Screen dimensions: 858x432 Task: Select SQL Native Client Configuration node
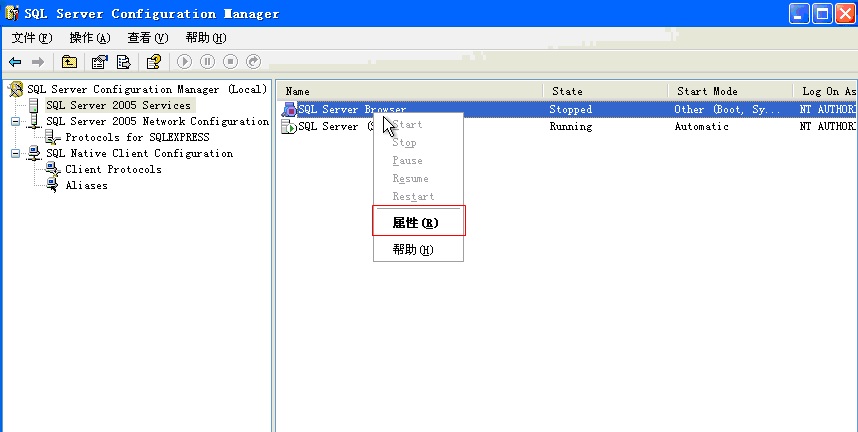pos(140,153)
